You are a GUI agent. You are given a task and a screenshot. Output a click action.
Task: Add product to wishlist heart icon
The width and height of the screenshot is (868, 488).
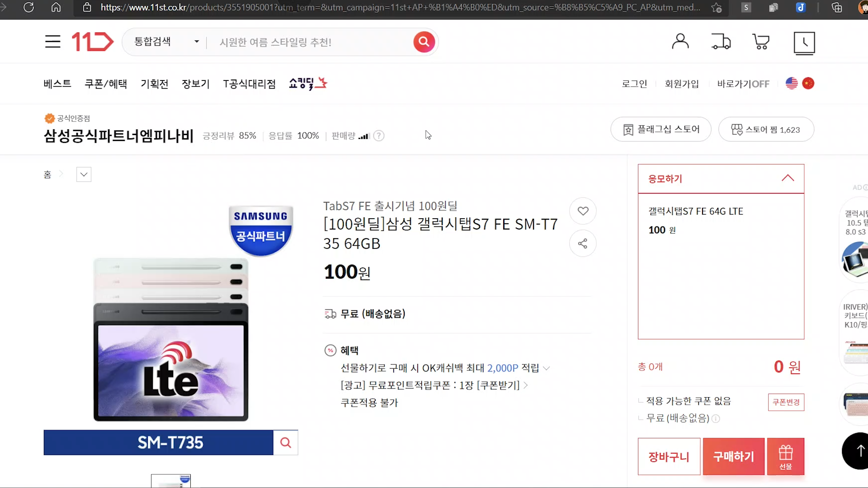pos(583,211)
